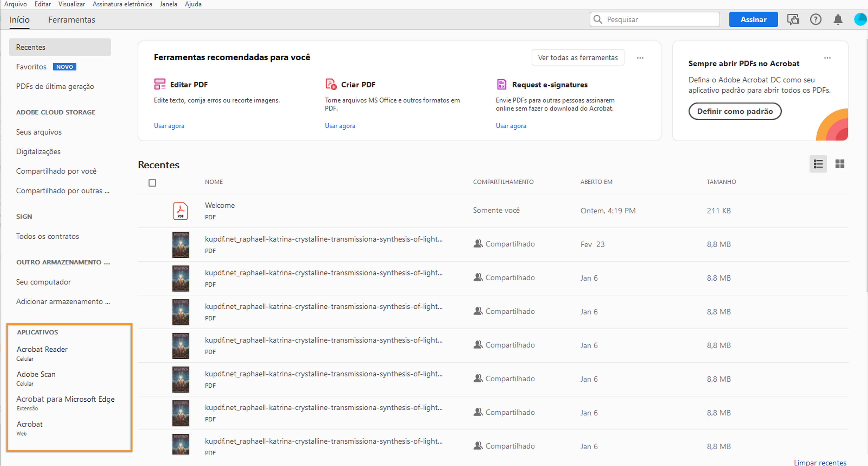Screen dimensions: 868x466
Task: Click Ver todas as ferramentas button
Action: coord(577,58)
